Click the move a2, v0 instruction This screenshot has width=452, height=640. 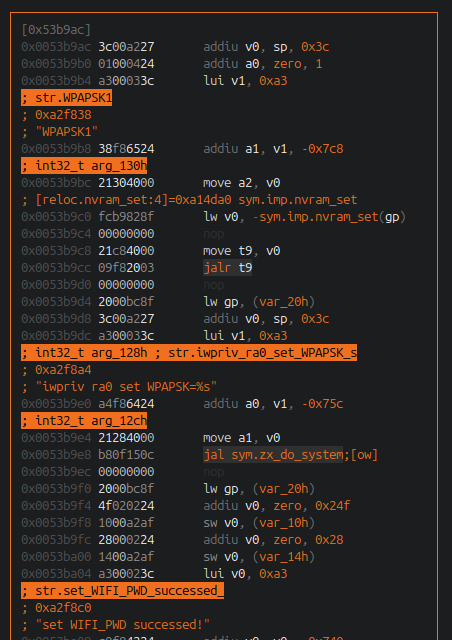tap(242, 183)
